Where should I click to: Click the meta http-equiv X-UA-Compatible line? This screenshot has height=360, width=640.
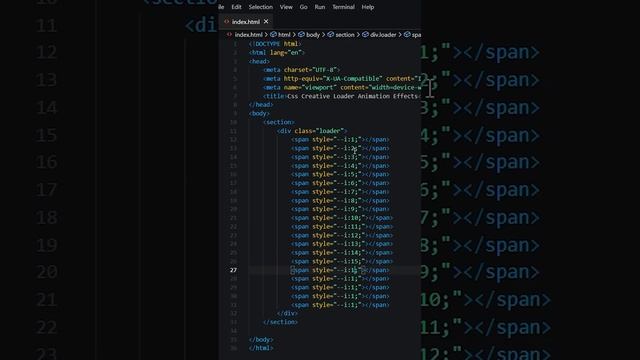[x=342, y=78]
